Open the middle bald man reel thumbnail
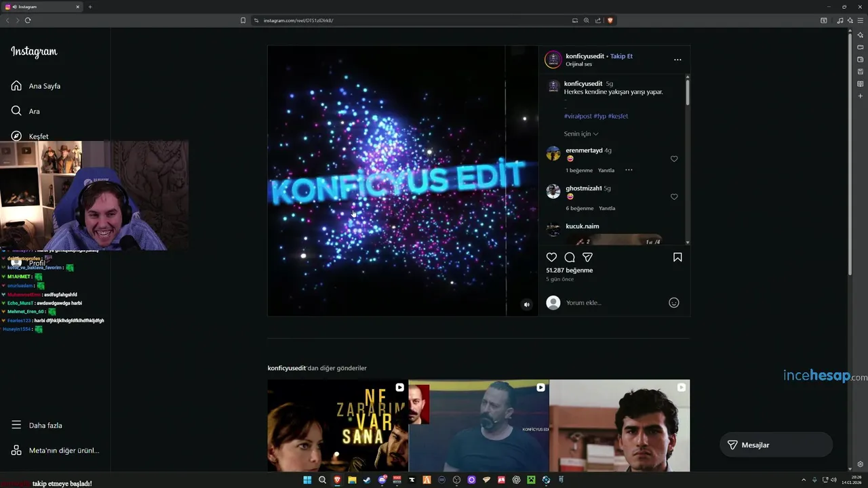868x488 pixels. 479,426
